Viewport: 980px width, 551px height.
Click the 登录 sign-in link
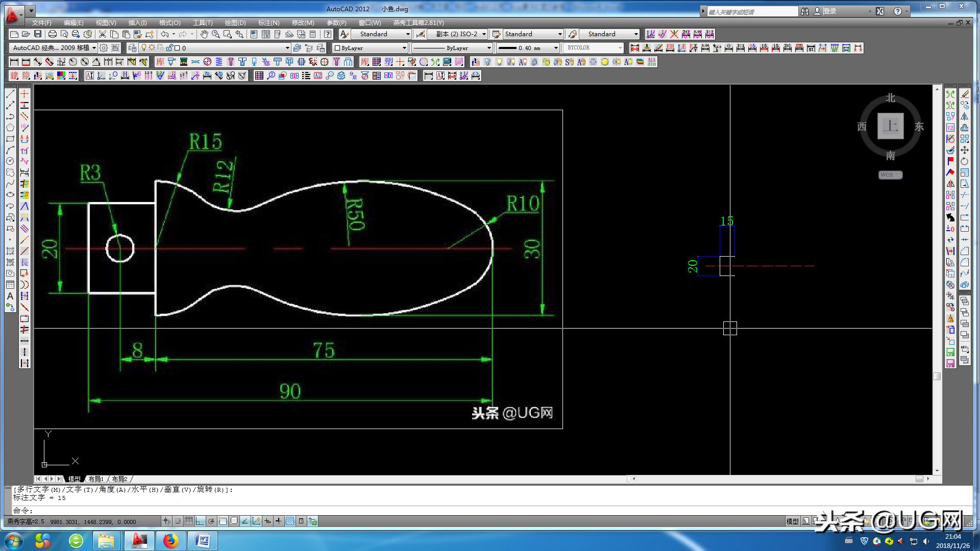(830, 11)
